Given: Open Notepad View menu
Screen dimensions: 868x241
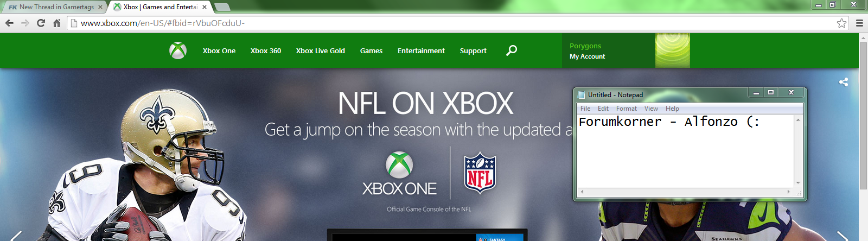Looking at the screenshot, I should tap(651, 109).
